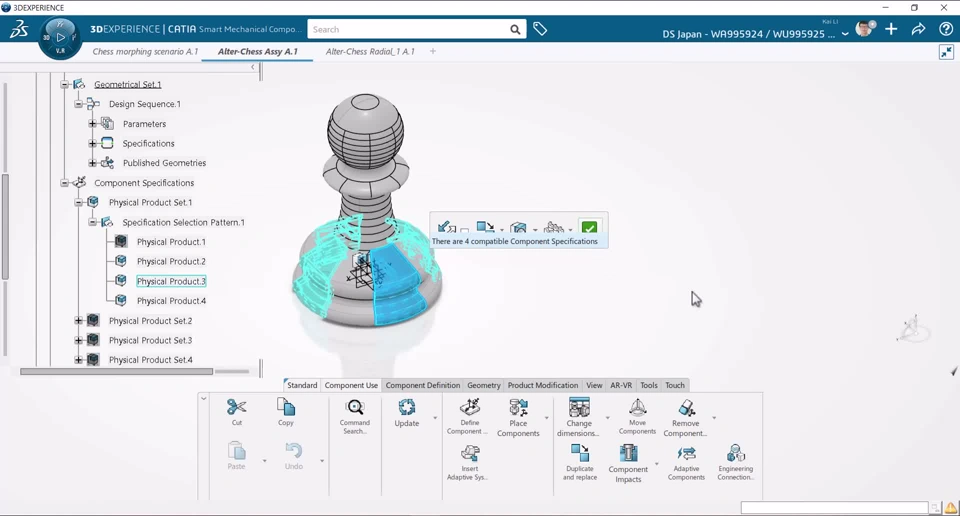Open the Tools tab
This screenshot has height=516, width=960.
[x=648, y=385]
